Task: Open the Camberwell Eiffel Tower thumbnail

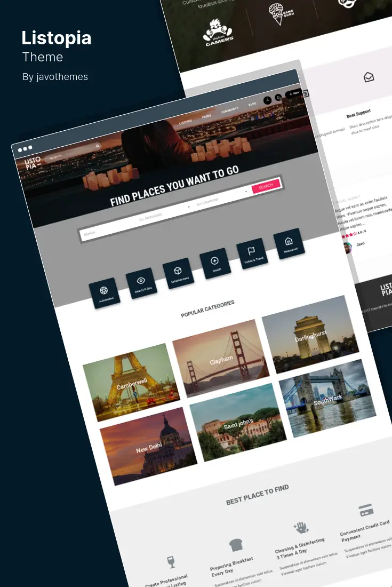Action: (x=131, y=382)
